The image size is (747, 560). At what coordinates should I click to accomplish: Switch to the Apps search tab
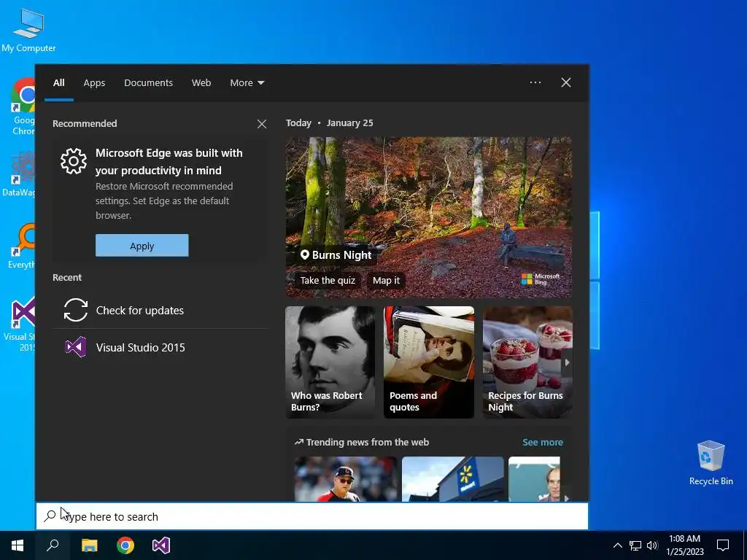94,83
